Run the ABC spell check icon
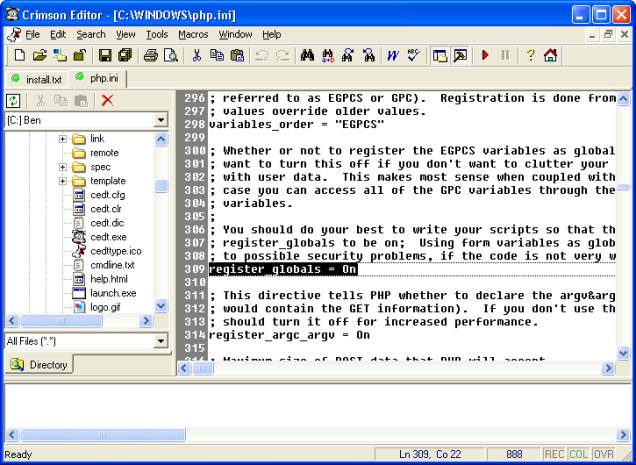 click(x=414, y=55)
